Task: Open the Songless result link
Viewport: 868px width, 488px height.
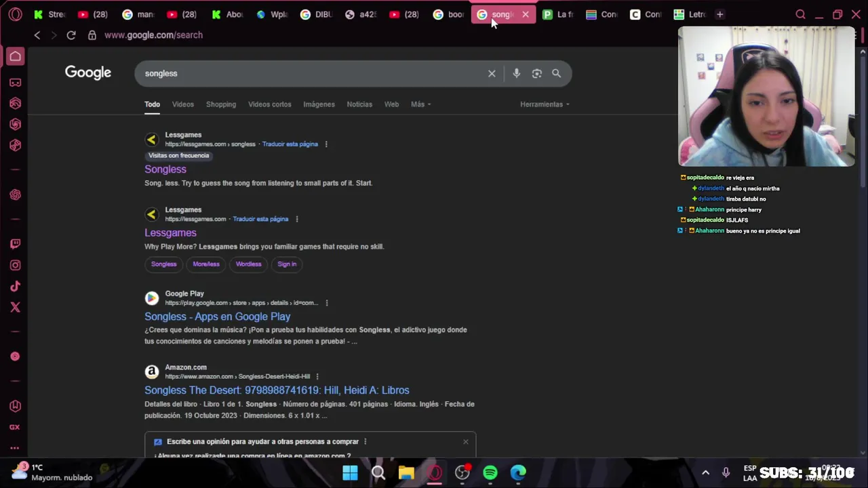Action: click(x=165, y=169)
